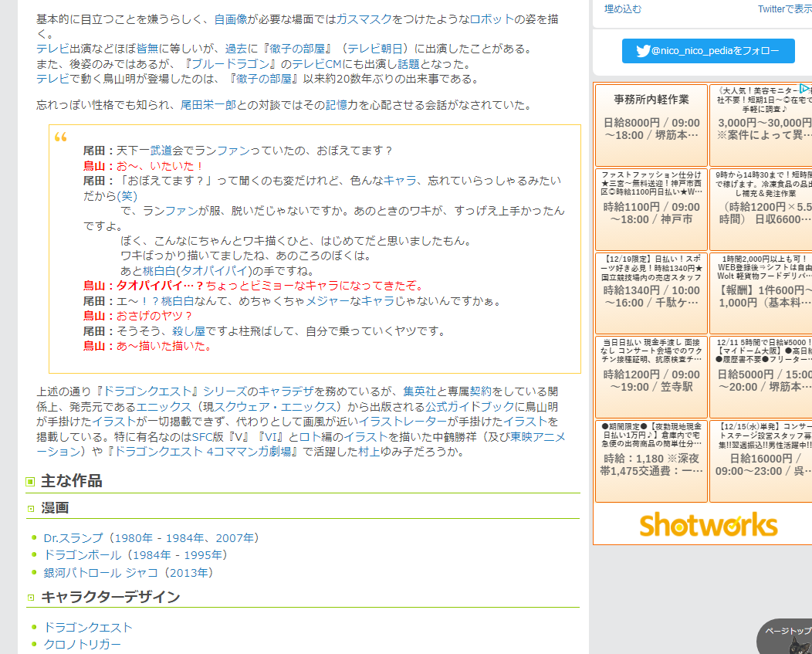This screenshot has width=812, height=654.
Task: Open the 過去 link
Action: pyautogui.click(x=236, y=49)
